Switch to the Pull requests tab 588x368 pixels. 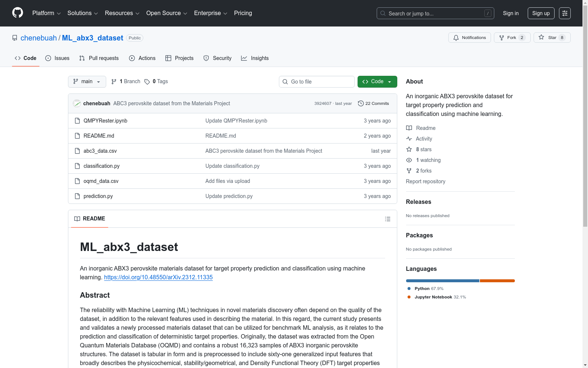pyautogui.click(x=99, y=58)
